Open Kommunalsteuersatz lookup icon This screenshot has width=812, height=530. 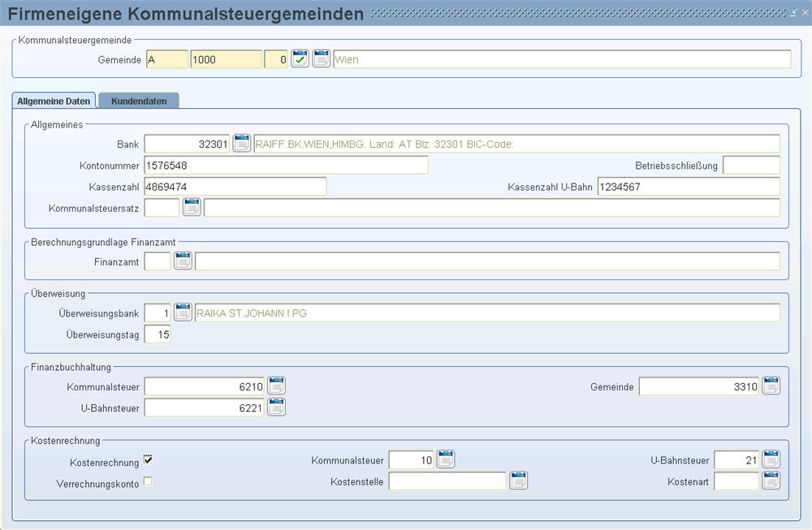point(192,208)
